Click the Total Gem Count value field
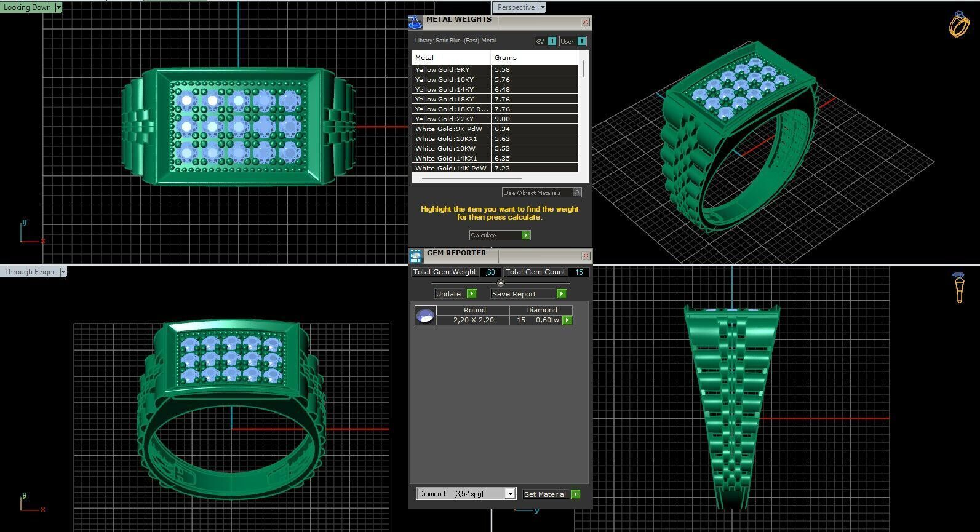Screen dimensions: 980x532 (x=578, y=272)
